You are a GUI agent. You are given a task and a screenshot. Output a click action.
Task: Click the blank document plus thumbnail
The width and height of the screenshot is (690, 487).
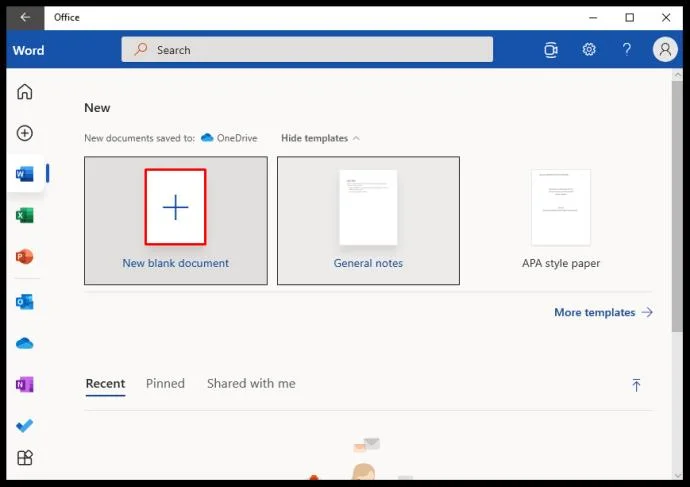176,207
